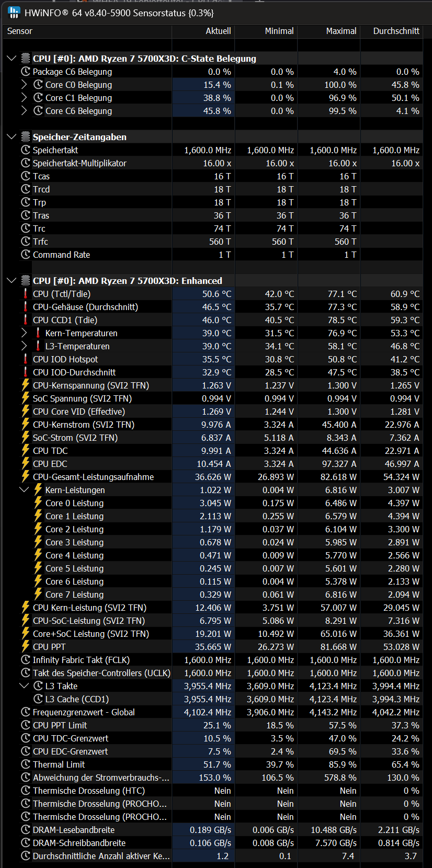Click the chip icon of Speicher-Zeitangaben
432x868 pixels.
pyautogui.click(x=26, y=136)
